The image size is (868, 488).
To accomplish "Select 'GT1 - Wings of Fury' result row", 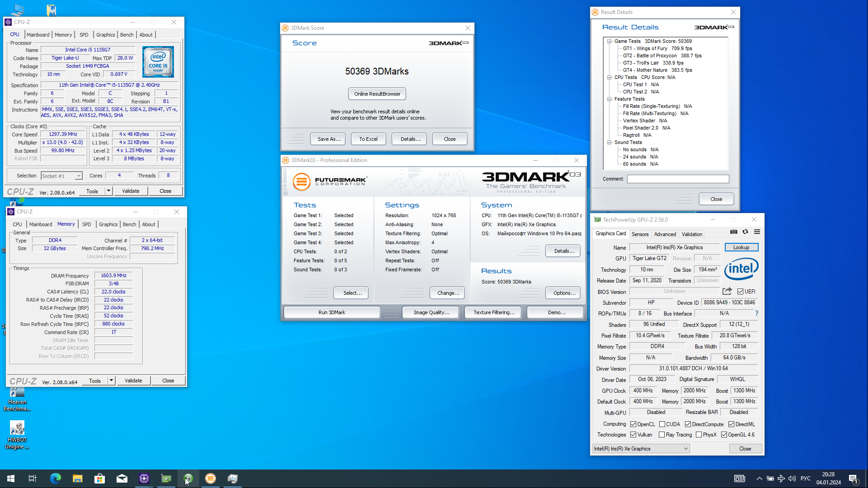I will [x=657, y=48].
